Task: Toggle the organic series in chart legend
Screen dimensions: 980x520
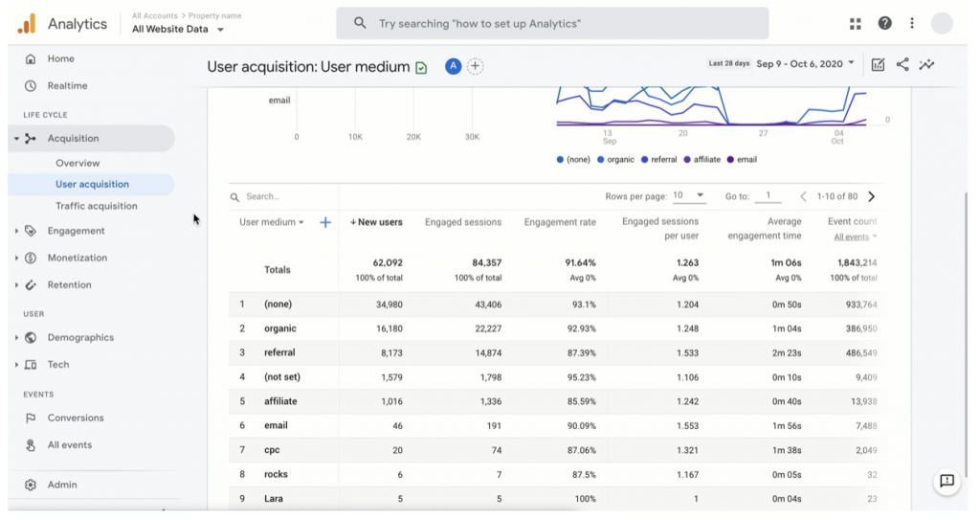Action: (617, 160)
